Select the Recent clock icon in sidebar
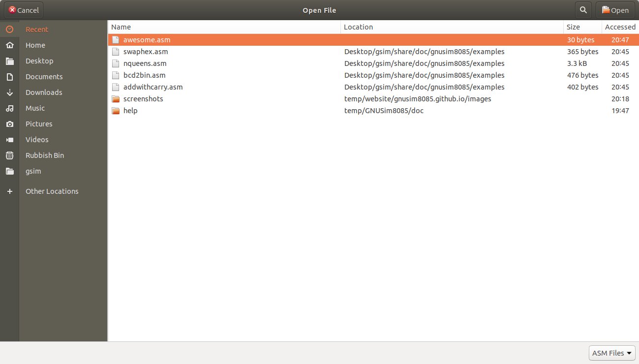 click(x=9, y=29)
